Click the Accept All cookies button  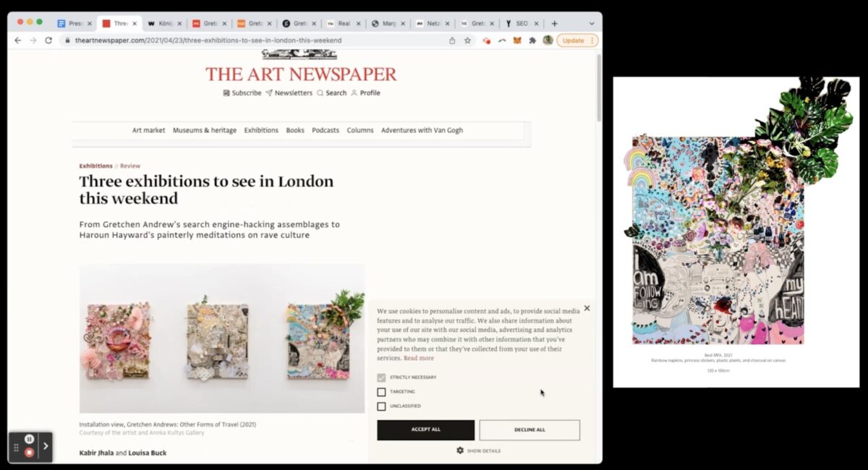[426, 430]
